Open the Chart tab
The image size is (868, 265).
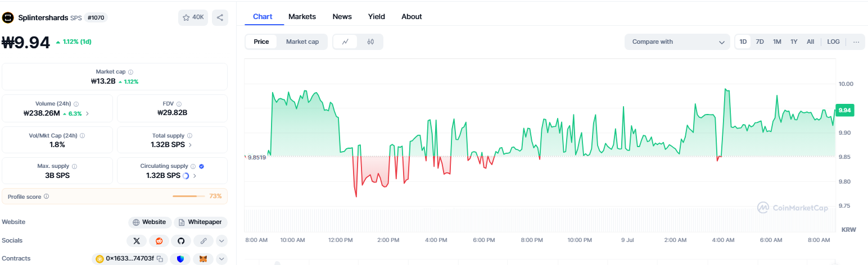coord(263,17)
